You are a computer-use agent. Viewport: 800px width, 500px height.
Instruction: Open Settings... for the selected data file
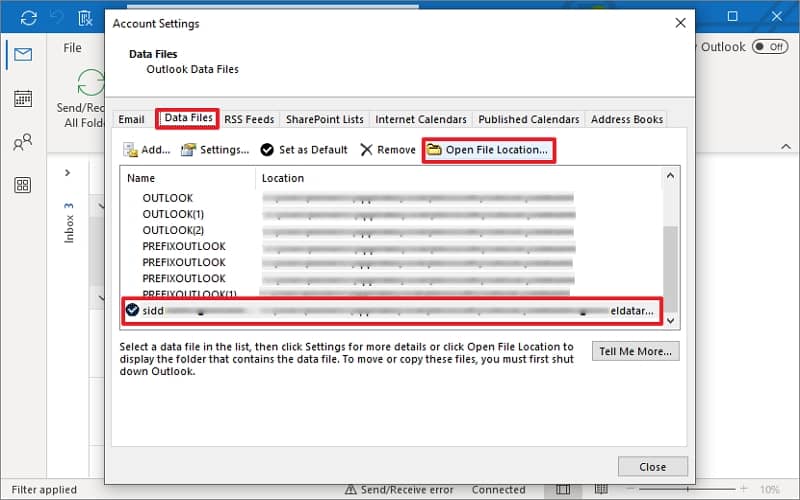click(215, 149)
